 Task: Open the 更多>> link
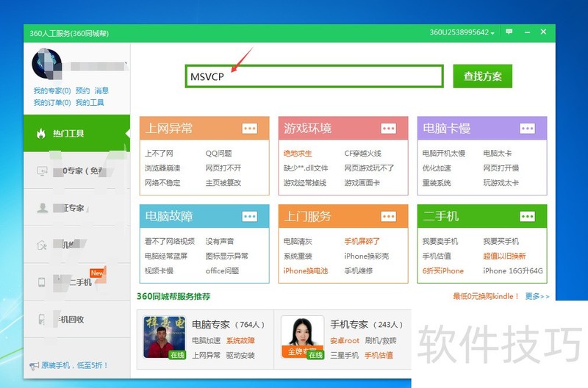pyautogui.click(x=537, y=296)
